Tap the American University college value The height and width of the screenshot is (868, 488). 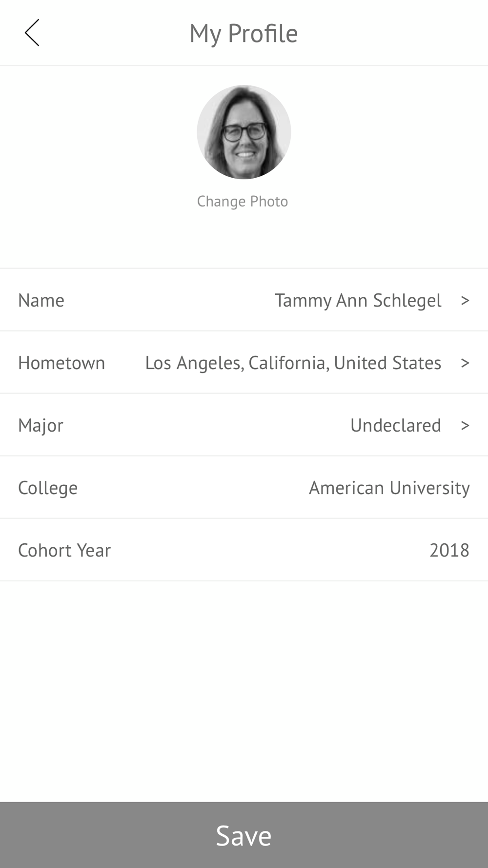tap(389, 488)
